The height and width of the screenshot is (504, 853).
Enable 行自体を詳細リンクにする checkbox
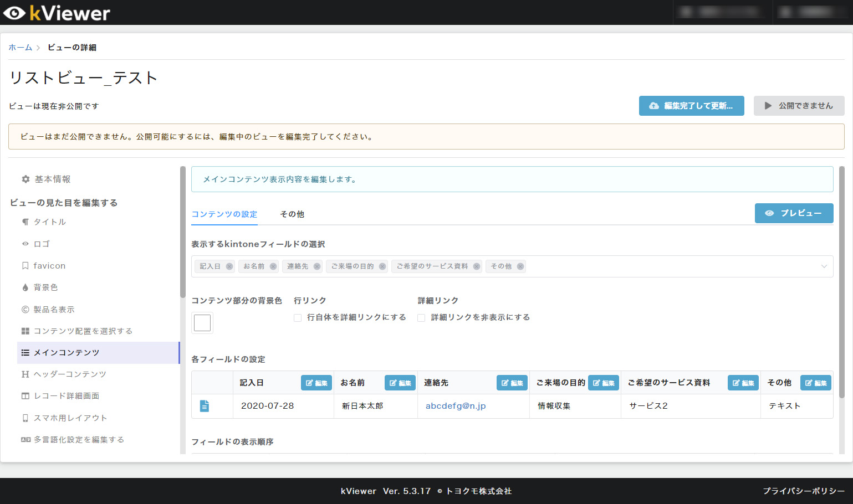coord(298,318)
